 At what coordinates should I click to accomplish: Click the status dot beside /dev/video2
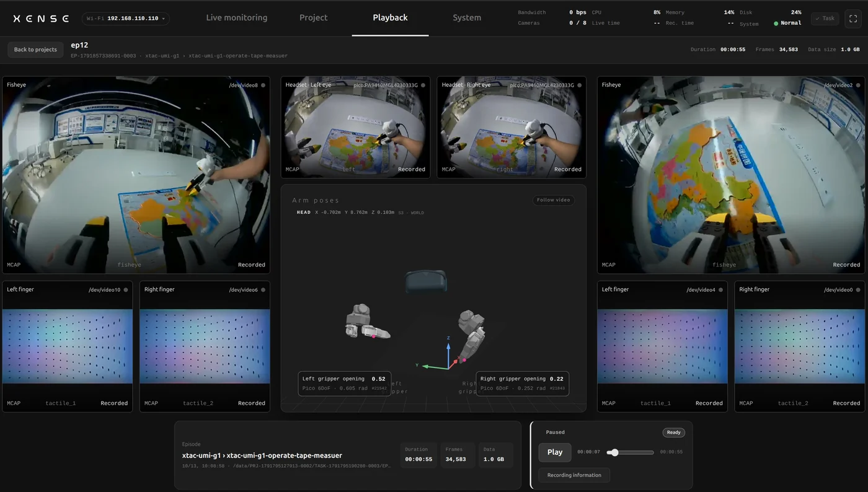point(857,85)
